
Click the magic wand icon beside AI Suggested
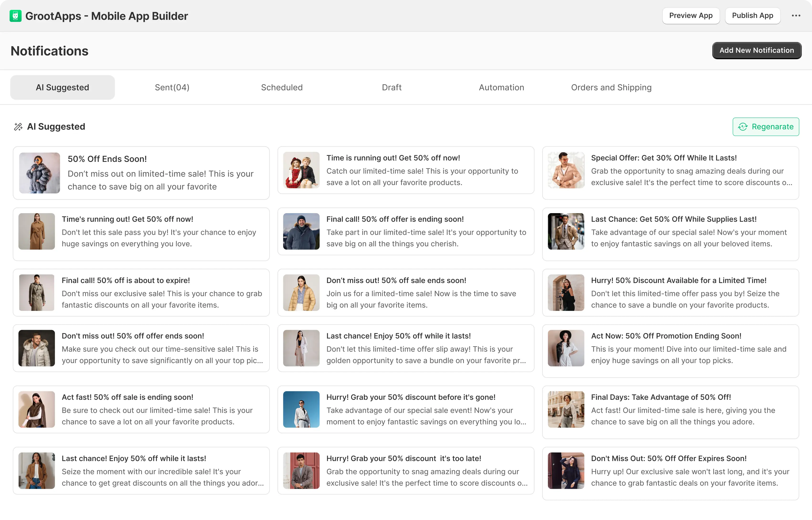pyautogui.click(x=19, y=126)
